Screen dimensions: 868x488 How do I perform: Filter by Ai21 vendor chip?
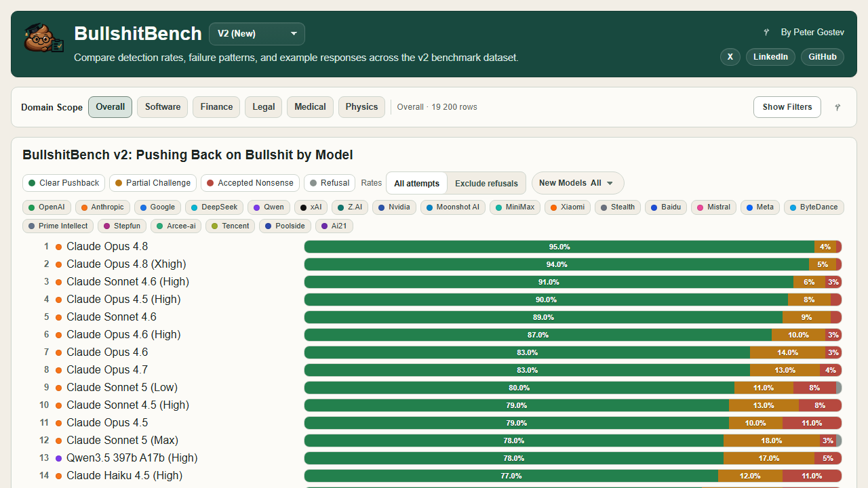click(334, 226)
